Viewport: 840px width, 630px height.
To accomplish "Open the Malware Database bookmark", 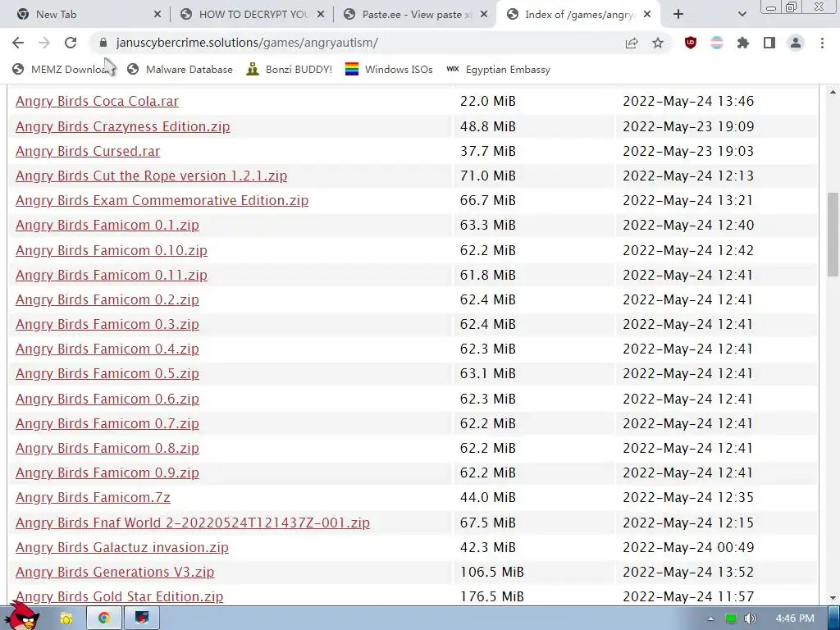I will 180,69.
